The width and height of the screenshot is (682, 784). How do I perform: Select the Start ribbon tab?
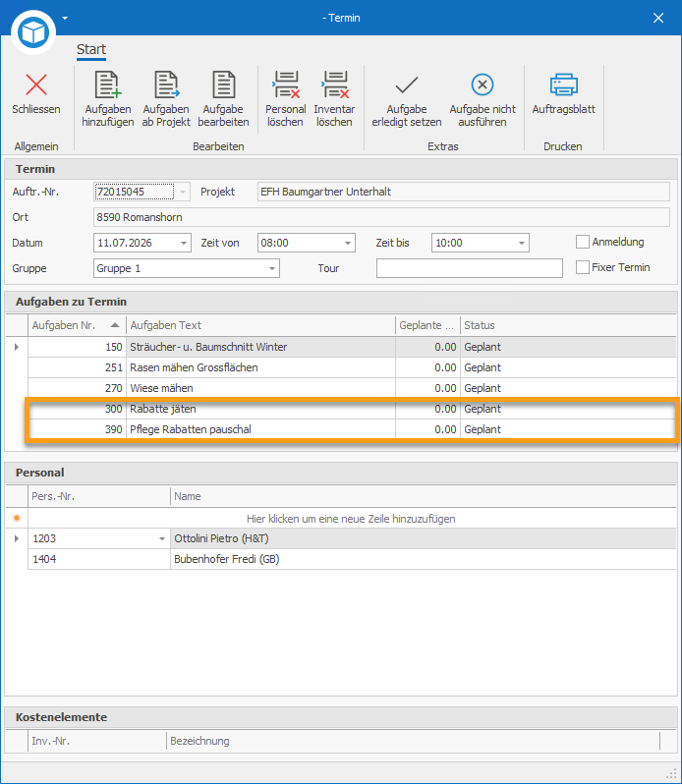[x=91, y=49]
